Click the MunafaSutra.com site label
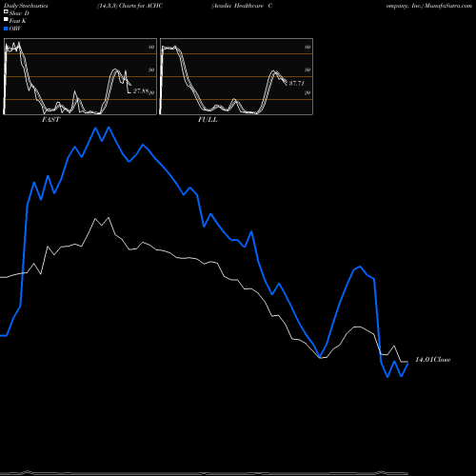Image resolution: width=476 pixels, height=476 pixels. [x=448, y=6]
